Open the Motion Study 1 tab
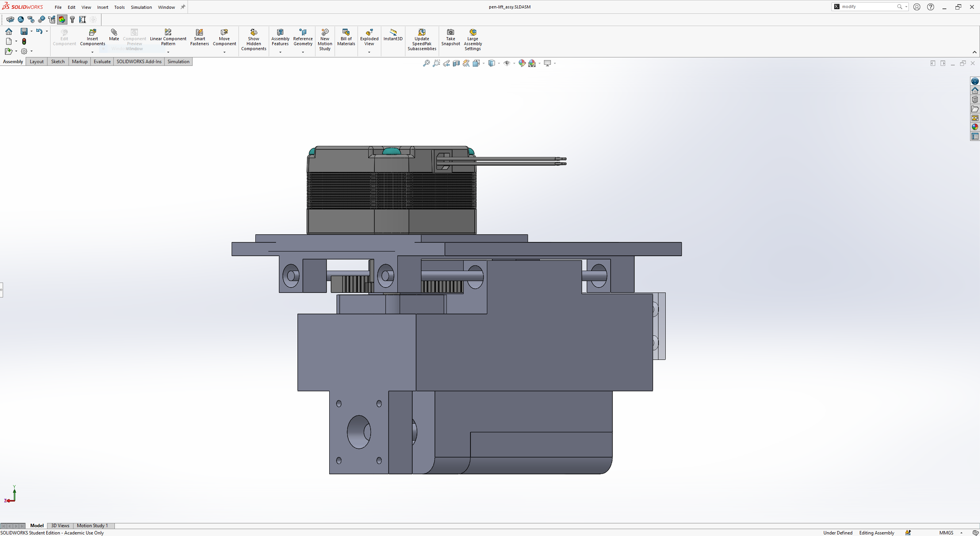 (x=92, y=526)
